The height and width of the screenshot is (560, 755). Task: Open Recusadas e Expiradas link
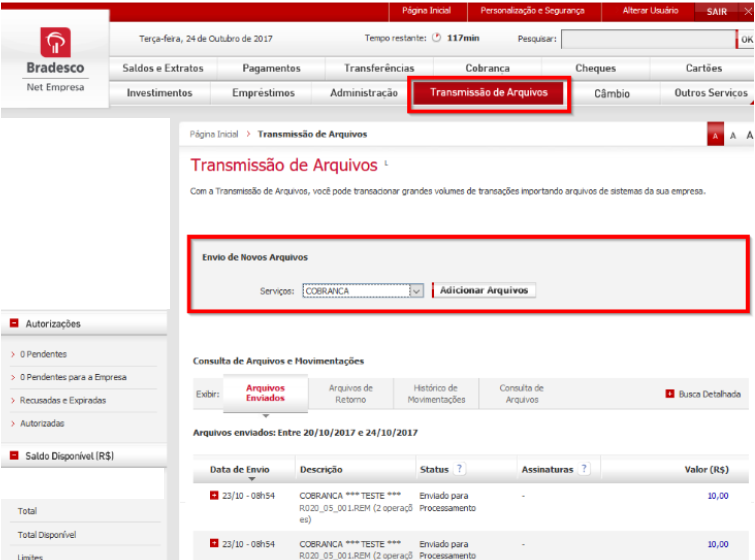coord(63,400)
